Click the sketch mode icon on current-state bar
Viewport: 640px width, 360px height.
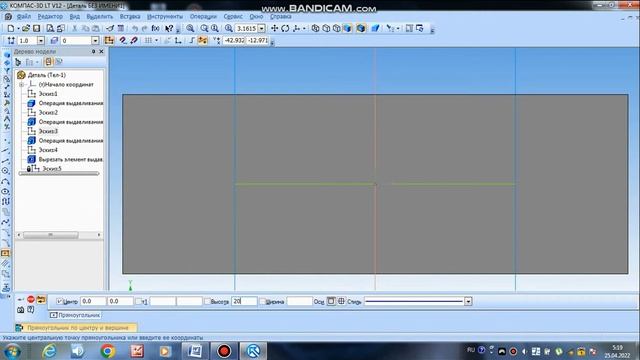(109, 40)
